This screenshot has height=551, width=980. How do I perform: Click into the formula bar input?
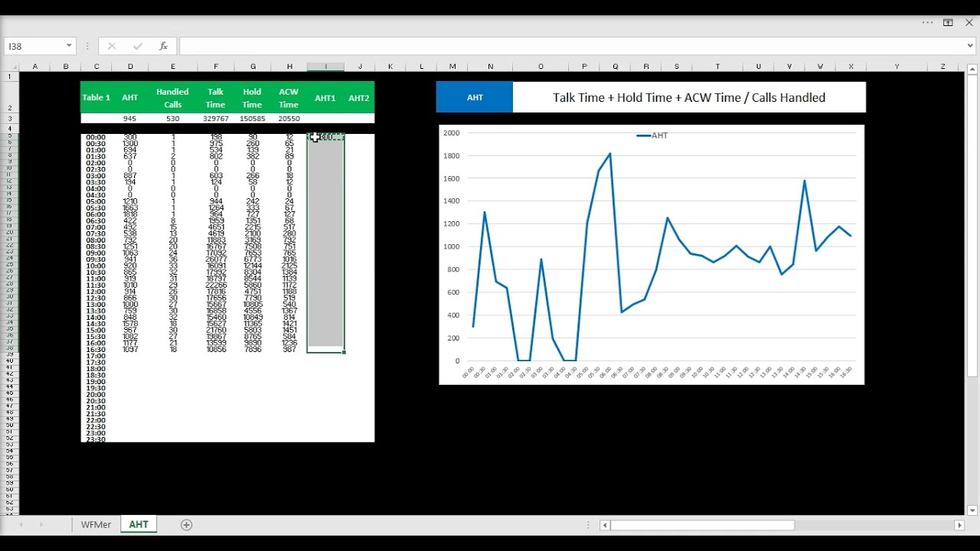(571, 47)
